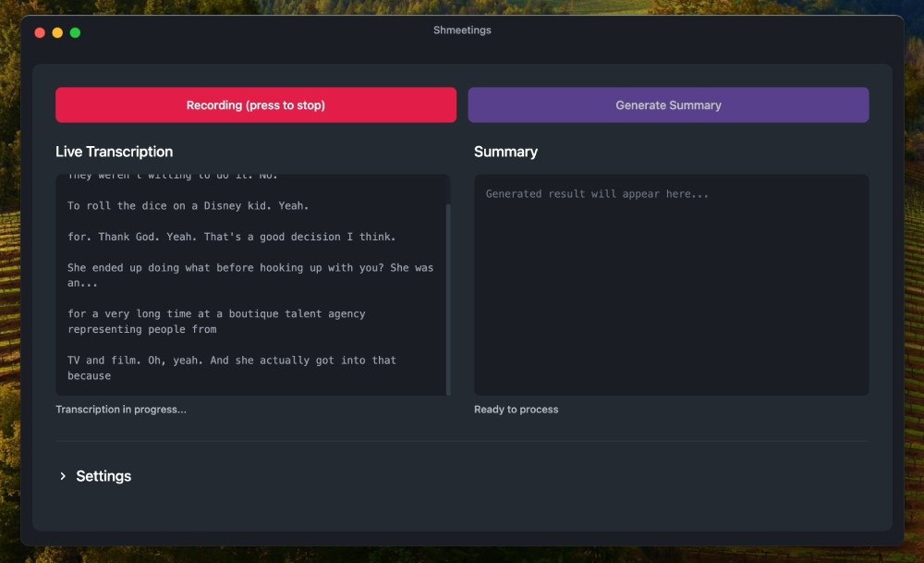Click the red Recording button's label text
The width and height of the screenshot is (924, 563).
(x=256, y=104)
